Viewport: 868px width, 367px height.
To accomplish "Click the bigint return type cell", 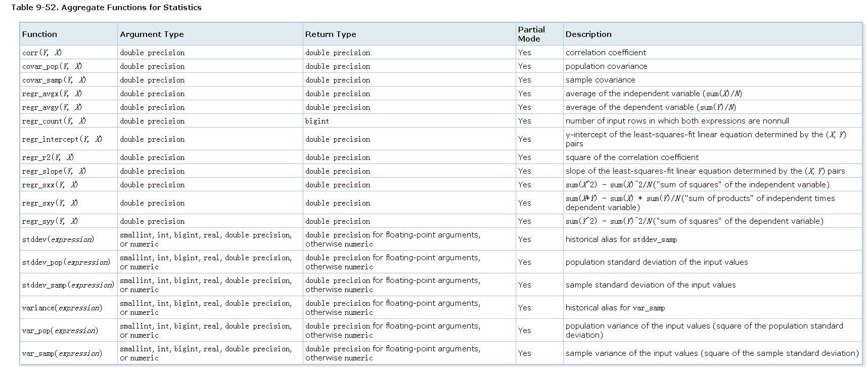I will 317,121.
